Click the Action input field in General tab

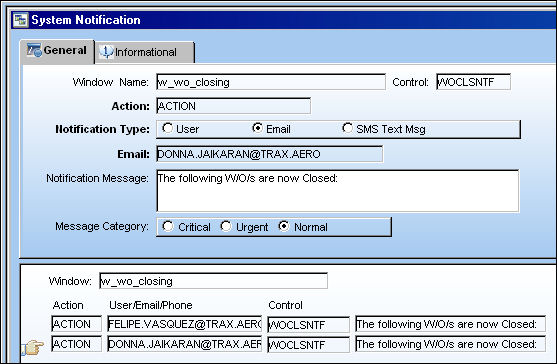pyautogui.click(x=233, y=106)
